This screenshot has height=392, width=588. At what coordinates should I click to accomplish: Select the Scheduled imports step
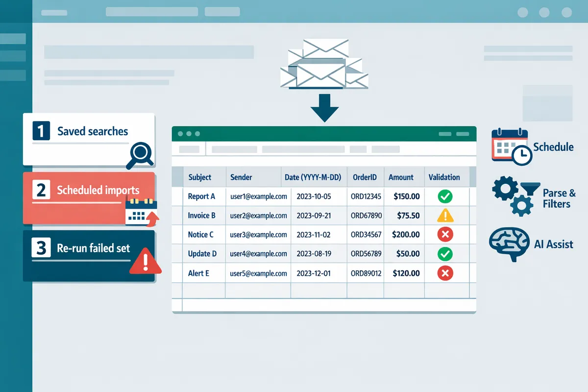89,198
